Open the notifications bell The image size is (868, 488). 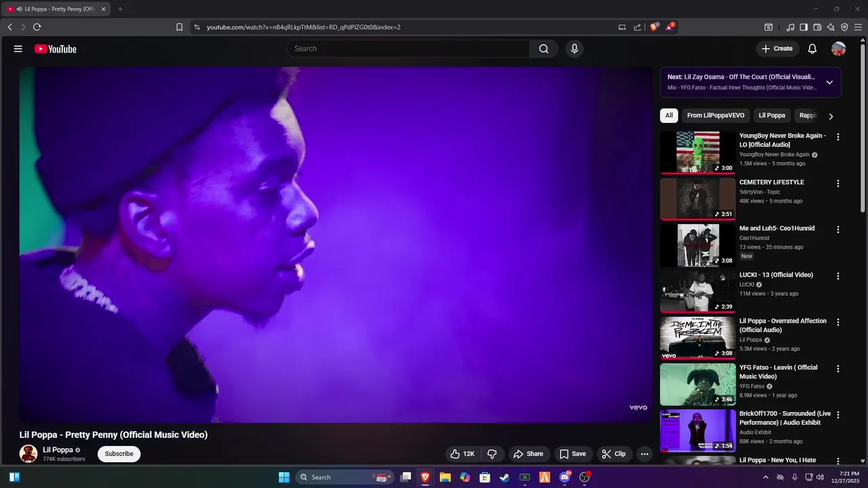pos(812,49)
